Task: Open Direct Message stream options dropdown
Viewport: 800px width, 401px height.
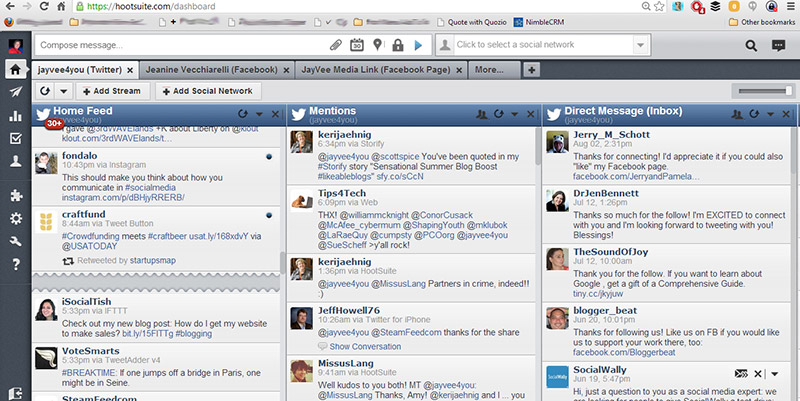Action: tap(770, 114)
